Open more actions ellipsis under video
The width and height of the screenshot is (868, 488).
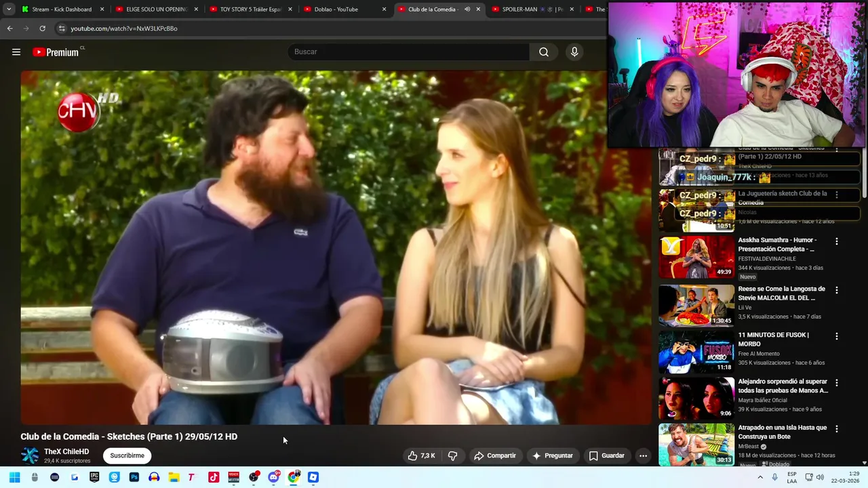click(x=643, y=455)
